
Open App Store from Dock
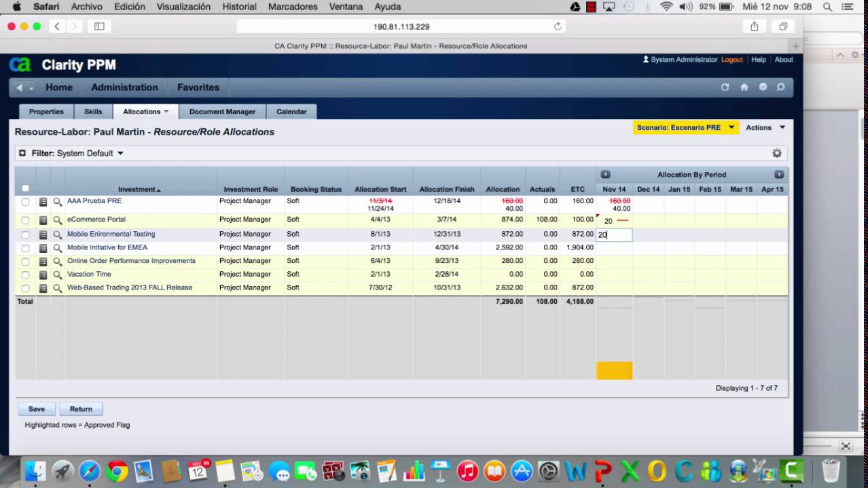pyautogui.click(x=522, y=471)
